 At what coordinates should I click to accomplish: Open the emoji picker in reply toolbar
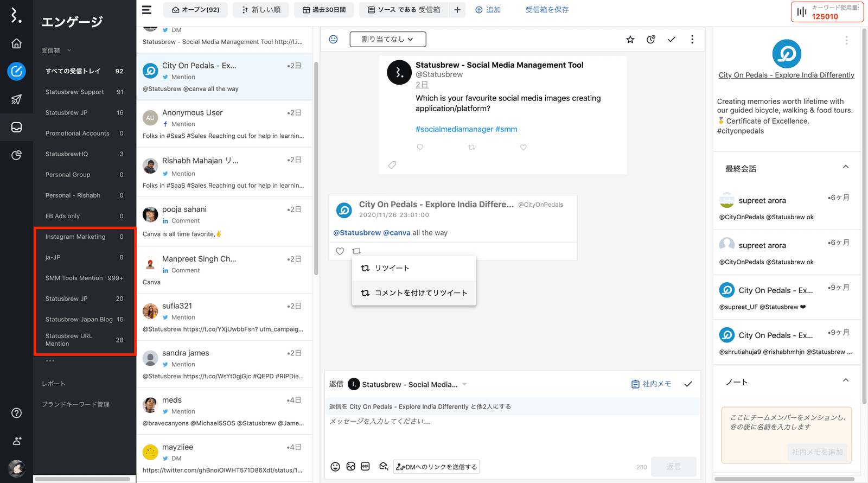pos(335,467)
